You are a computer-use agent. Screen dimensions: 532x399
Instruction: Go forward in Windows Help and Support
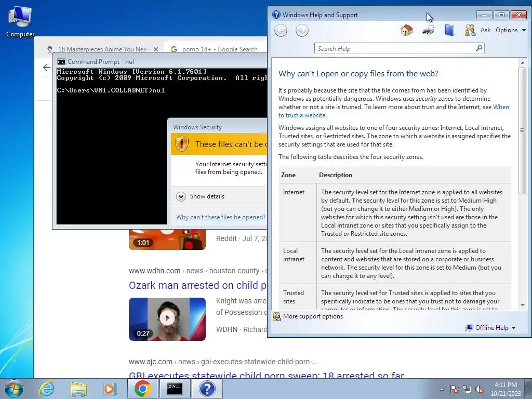point(302,31)
